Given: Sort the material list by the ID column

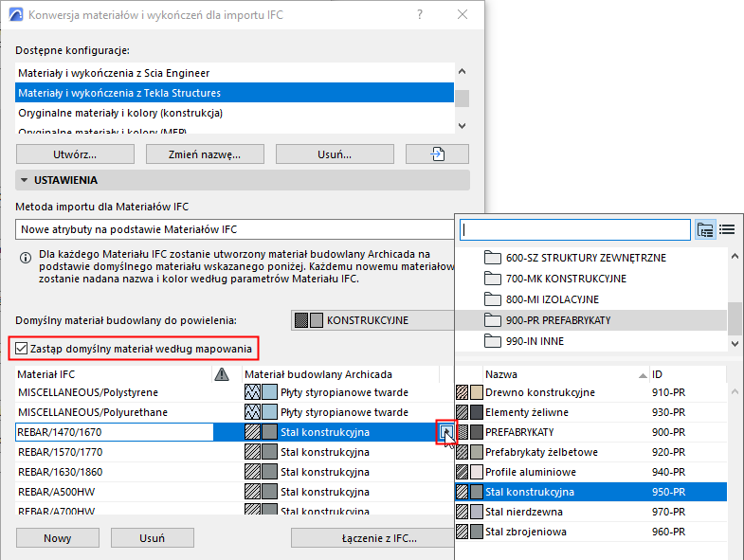Looking at the screenshot, I should tap(687, 374).
